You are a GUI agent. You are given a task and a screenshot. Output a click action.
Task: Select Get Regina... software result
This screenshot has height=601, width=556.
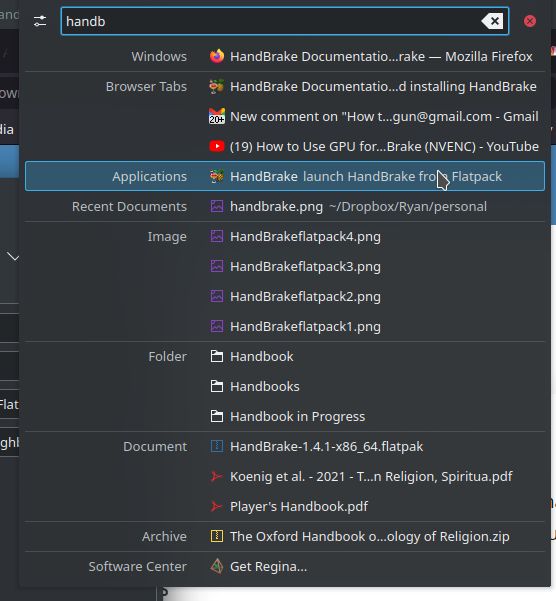click(268, 567)
